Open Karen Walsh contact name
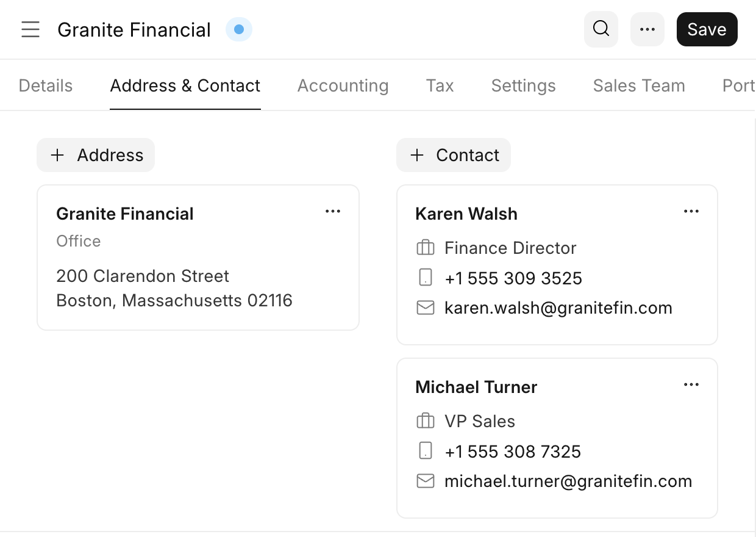This screenshot has width=756, height=537. [x=466, y=214]
